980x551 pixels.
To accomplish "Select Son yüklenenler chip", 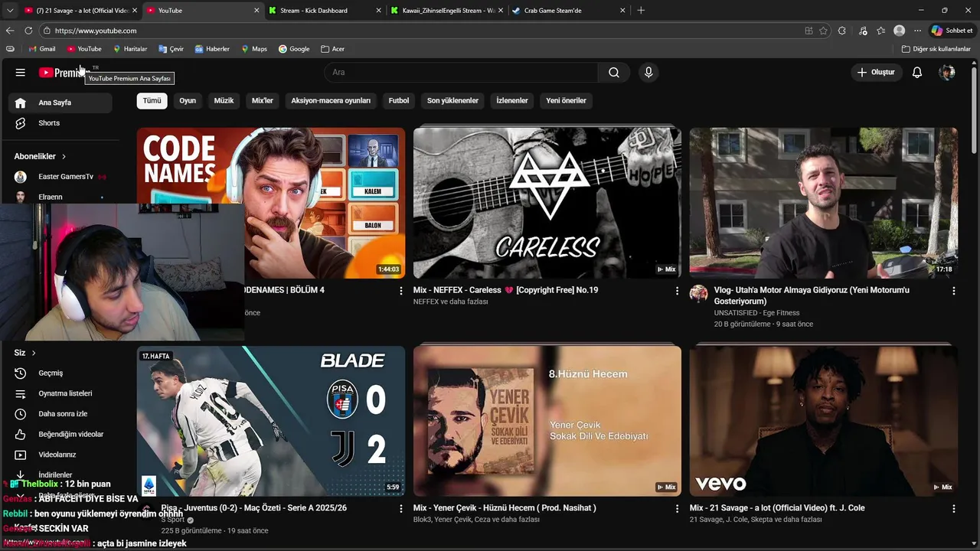I will 452,100.
